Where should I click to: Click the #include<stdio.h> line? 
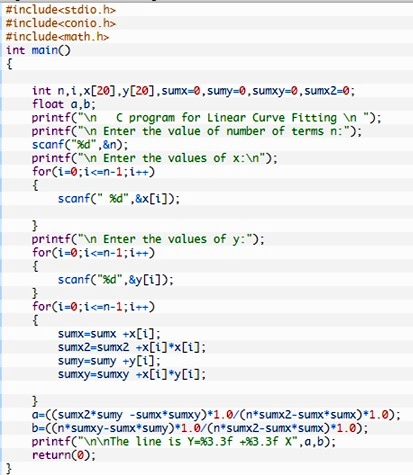(61, 10)
